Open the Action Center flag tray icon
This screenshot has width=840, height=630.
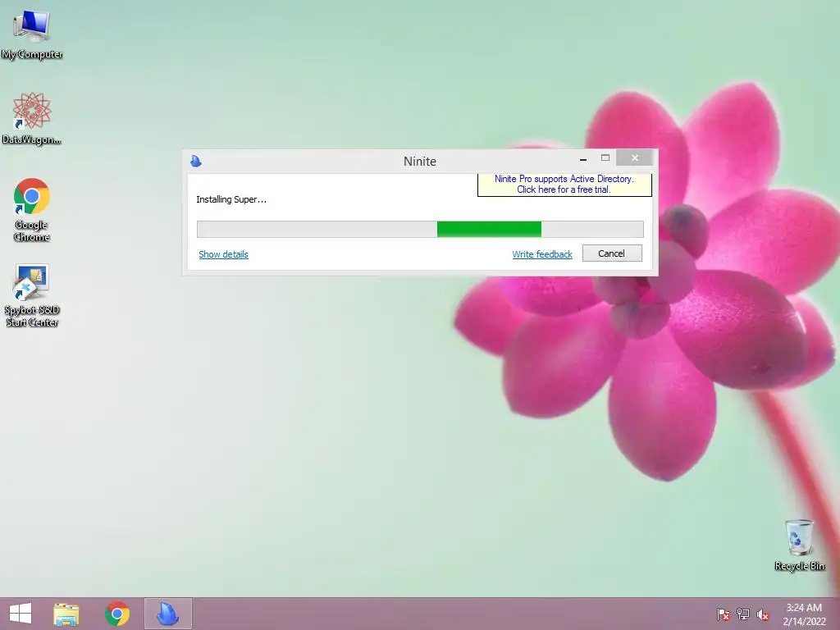pos(724,614)
